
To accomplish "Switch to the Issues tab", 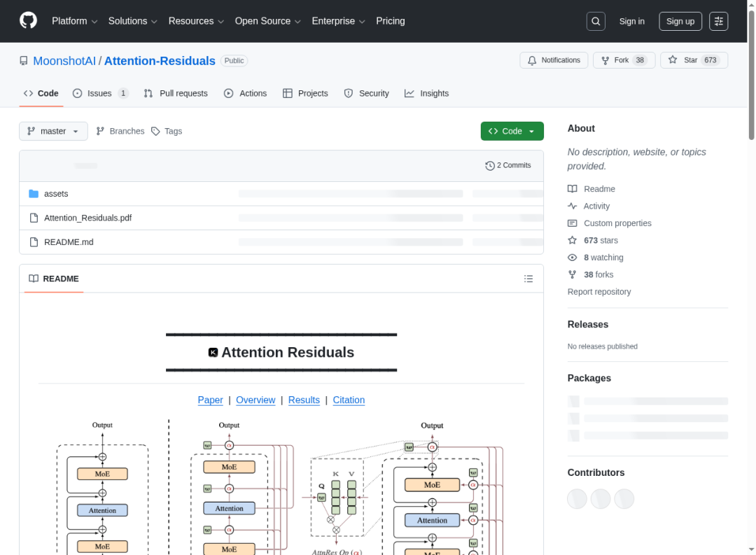I will [x=99, y=93].
